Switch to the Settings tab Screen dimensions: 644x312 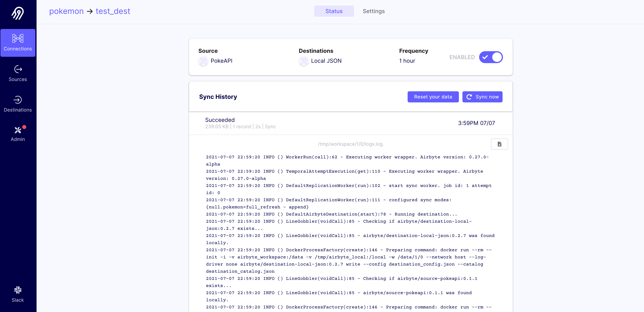[x=373, y=11]
